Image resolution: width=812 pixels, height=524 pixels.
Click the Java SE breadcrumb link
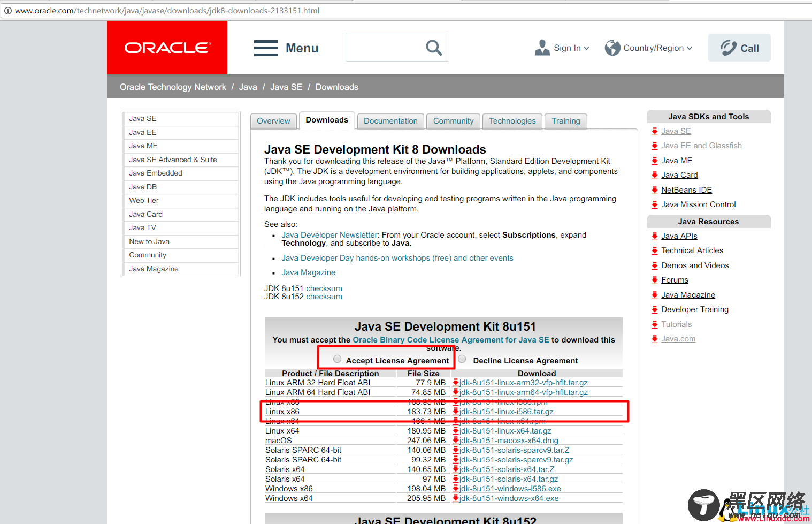click(x=286, y=87)
